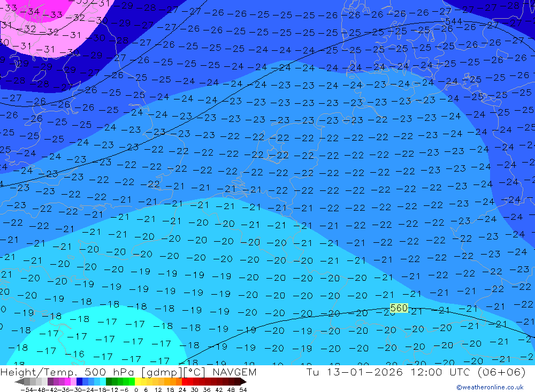Open the weatheronline.co.uk copyright link
Screen dimensions: 535x392
[490, 387]
